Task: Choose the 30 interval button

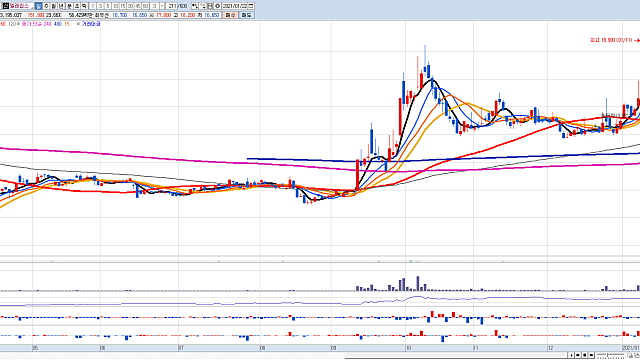Action: 130,6
